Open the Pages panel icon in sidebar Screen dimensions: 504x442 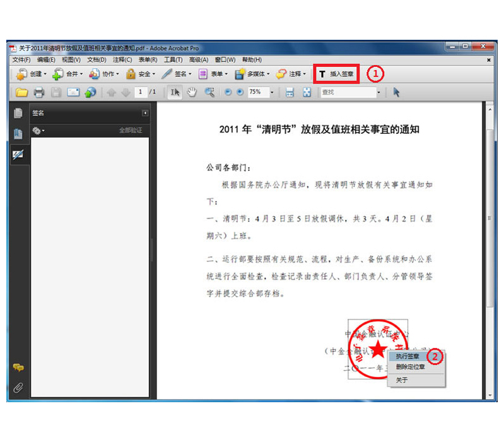pyautogui.click(x=18, y=113)
